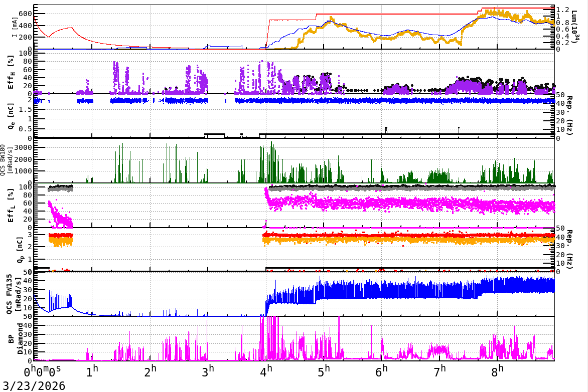
Task: Click the 2h time axis label
Action: [150, 372]
